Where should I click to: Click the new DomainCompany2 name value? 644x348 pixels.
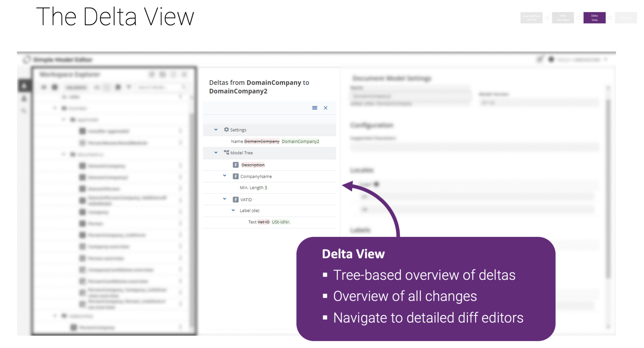300,141
